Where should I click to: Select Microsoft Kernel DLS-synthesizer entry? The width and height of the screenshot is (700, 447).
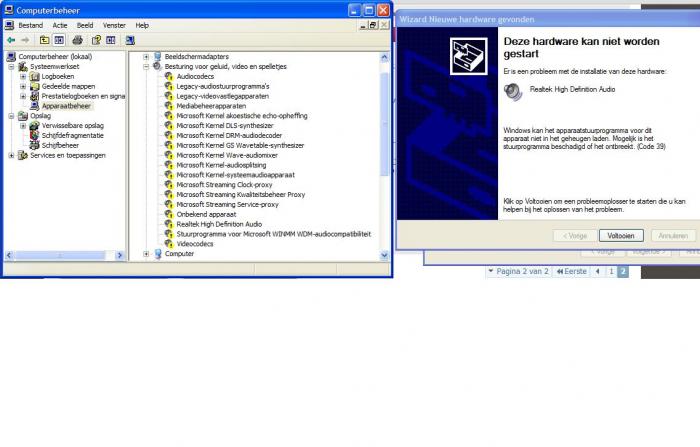coord(225,125)
